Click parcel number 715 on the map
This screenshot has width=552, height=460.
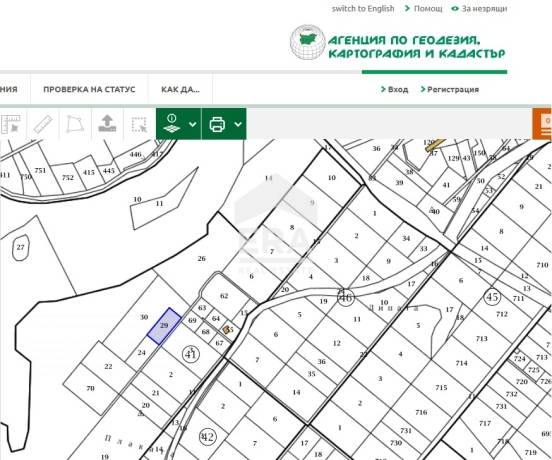coord(441,387)
